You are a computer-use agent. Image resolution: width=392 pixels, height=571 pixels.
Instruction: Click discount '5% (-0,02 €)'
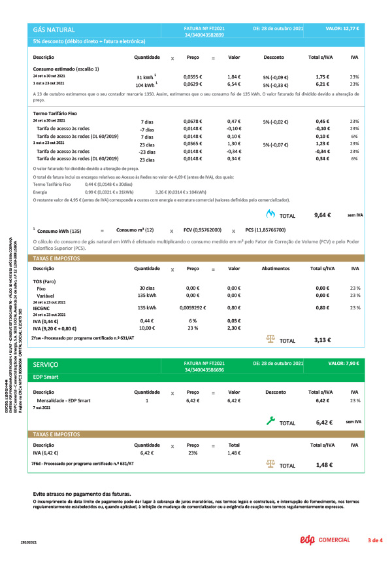coord(275,122)
